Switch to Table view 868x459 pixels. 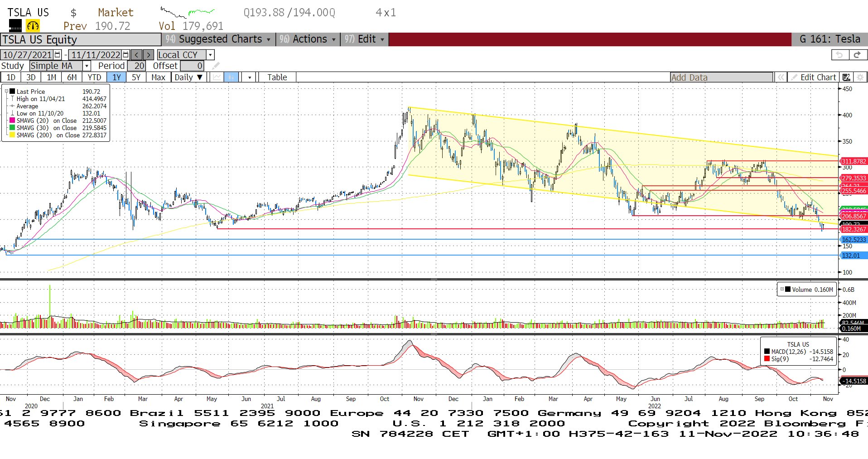tap(277, 77)
